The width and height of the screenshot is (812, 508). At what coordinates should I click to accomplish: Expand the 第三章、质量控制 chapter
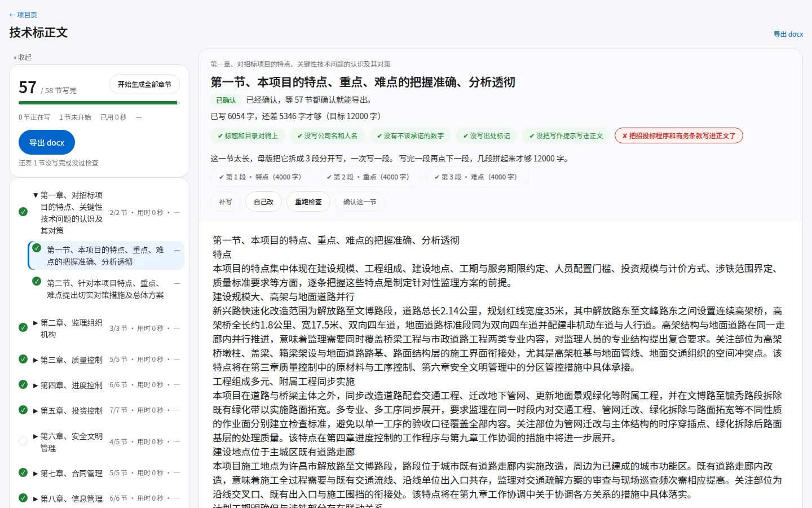36,360
